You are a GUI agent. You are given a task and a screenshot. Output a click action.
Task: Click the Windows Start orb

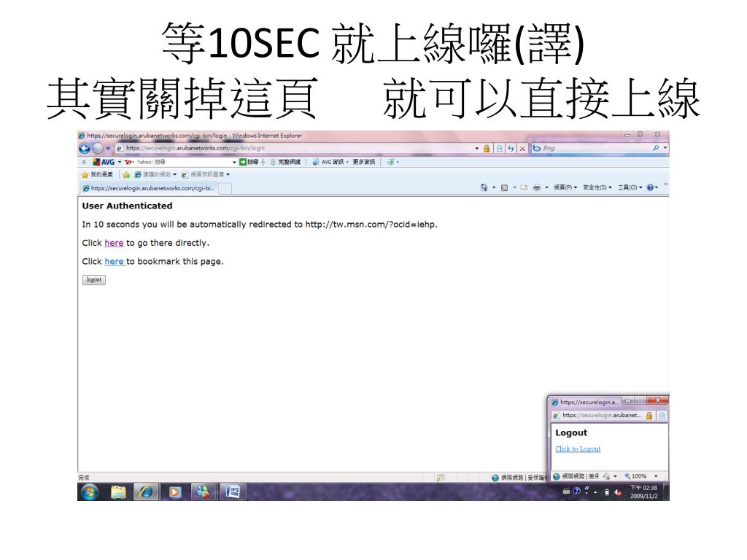(90, 492)
